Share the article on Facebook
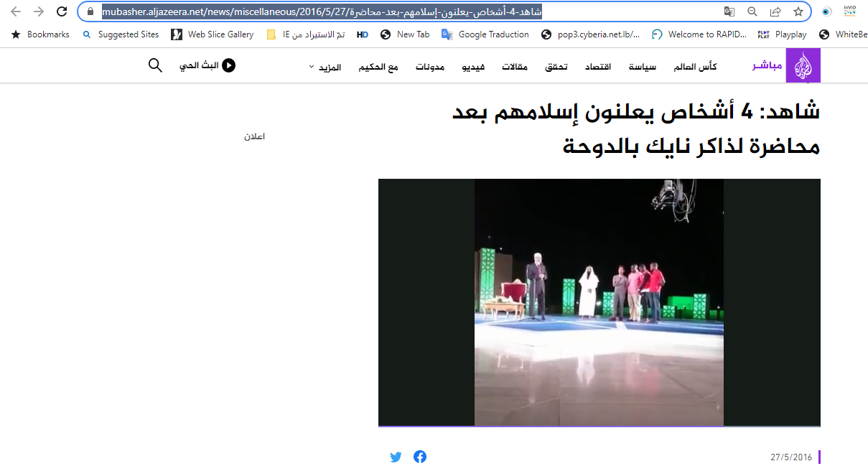This screenshot has width=868, height=466. tap(420, 457)
